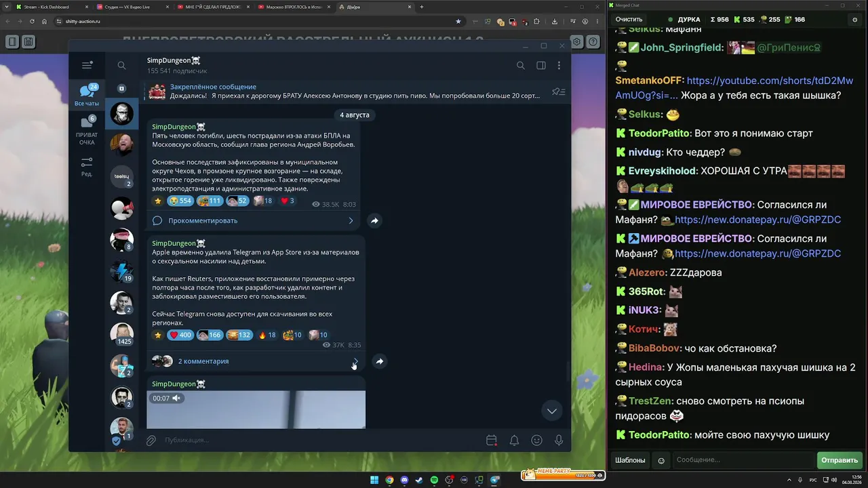Open the emoji picker in Telegram

point(536,441)
